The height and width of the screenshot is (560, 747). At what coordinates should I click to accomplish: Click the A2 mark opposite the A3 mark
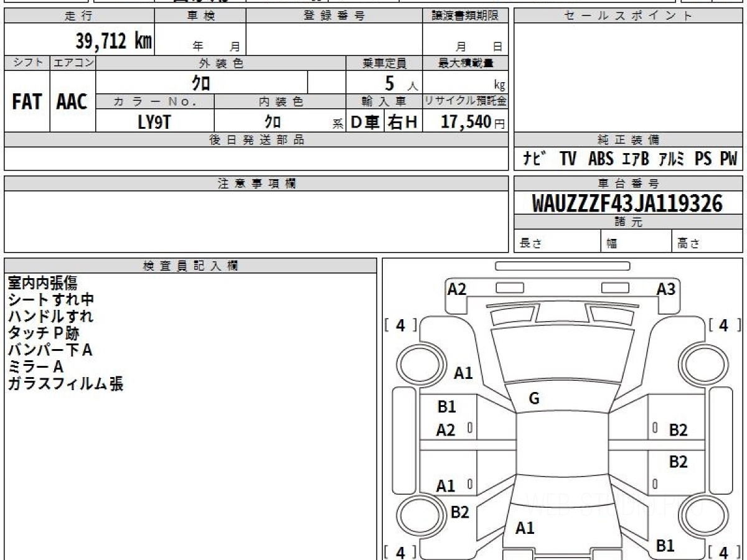click(x=457, y=289)
